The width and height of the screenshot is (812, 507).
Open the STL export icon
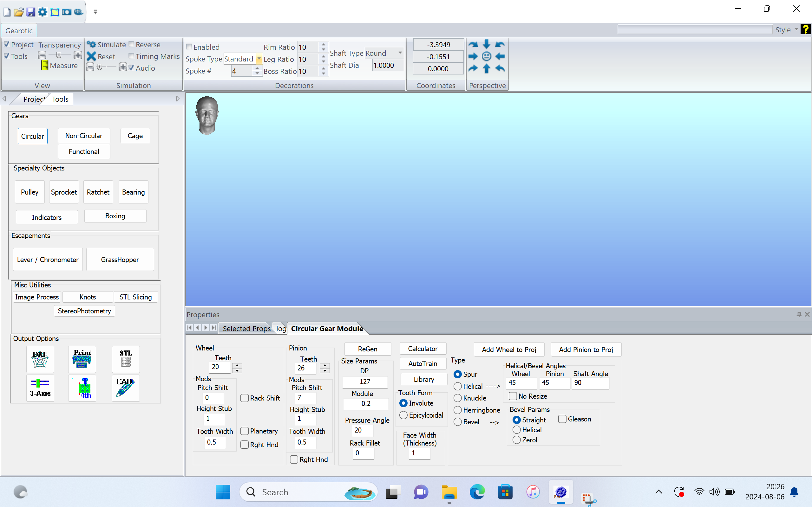126,359
